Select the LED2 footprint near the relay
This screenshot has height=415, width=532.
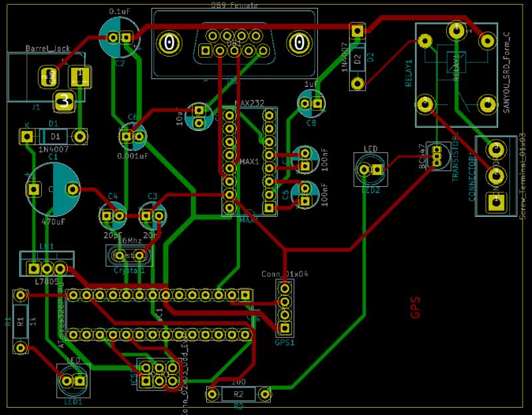[370, 170]
